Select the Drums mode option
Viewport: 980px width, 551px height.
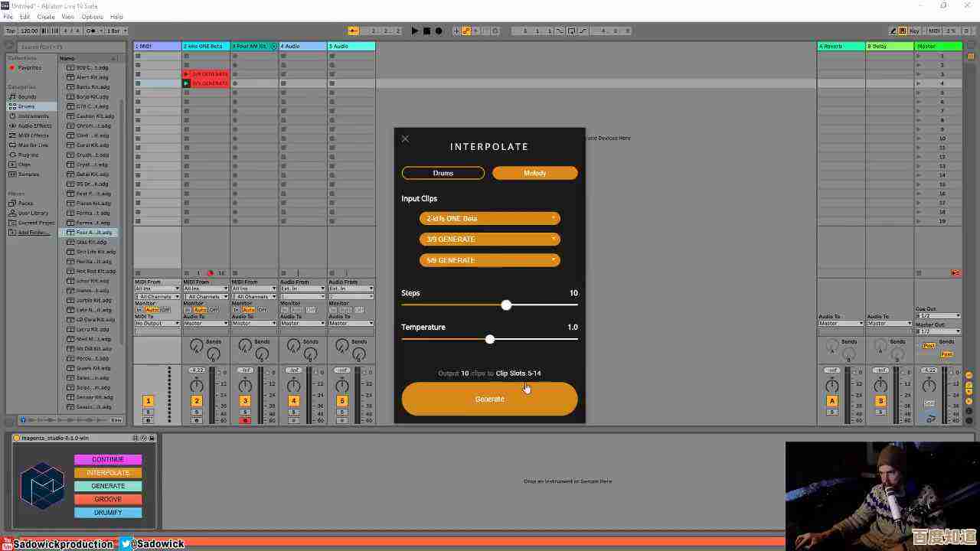(x=443, y=173)
